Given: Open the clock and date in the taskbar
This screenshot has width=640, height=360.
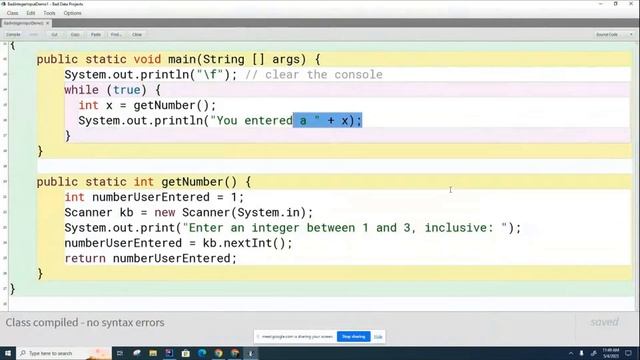Looking at the screenshot, I should 611,353.
